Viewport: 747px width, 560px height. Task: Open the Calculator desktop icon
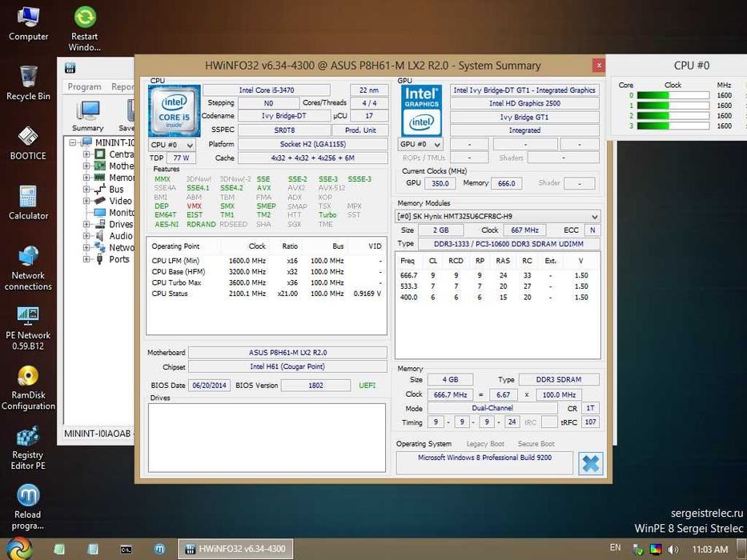pos(28,196)
